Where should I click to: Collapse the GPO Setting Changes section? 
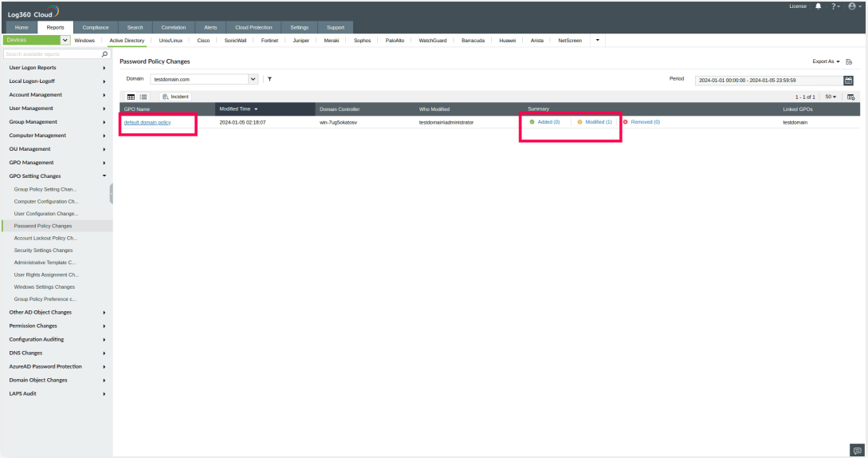(104, 176)
